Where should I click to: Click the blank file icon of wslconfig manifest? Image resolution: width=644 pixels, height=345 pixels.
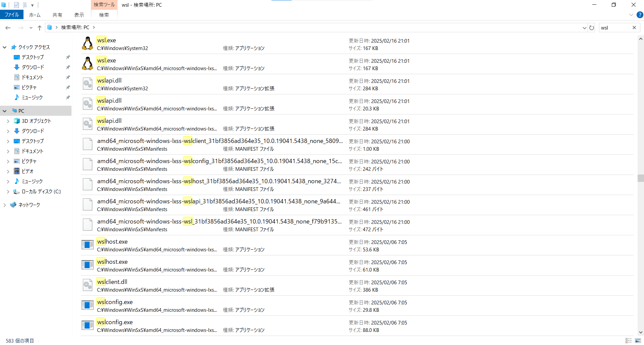tap(88, 164)
